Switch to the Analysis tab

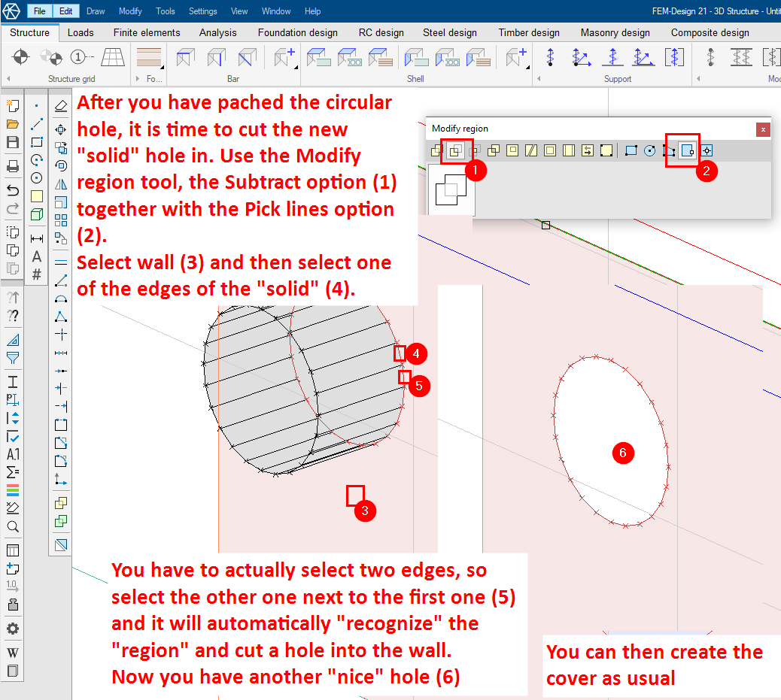(217, 32)
